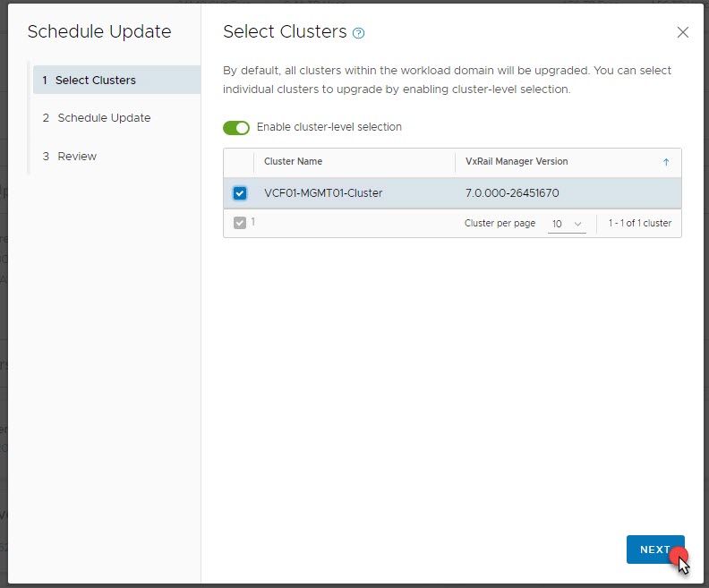Uncheck the VCF01-MGMT01-Cluster row checkbox
709x588 pixels.
[240, 193]
